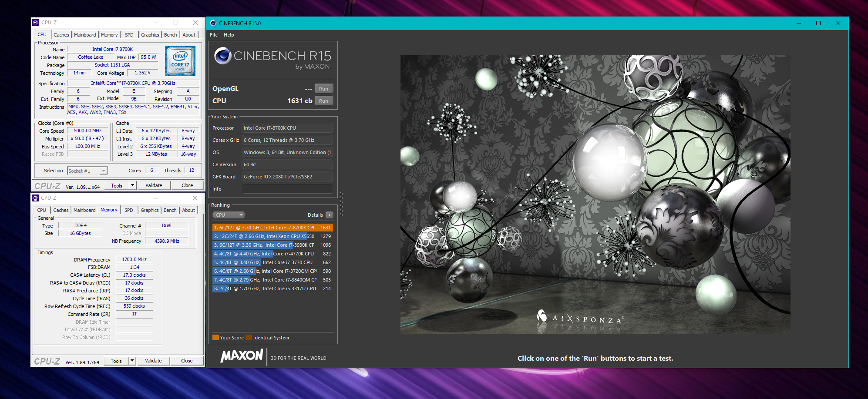The height and width of the screenshot is (399, 868).
Task: Click the rendered spheres scene image
Action: (x=595, y=194)
